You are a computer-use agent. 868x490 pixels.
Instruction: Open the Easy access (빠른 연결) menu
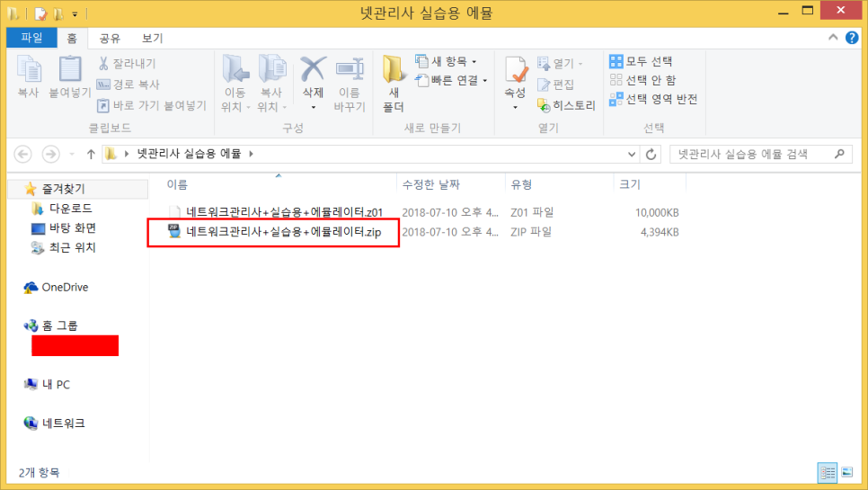coord(451,80)
